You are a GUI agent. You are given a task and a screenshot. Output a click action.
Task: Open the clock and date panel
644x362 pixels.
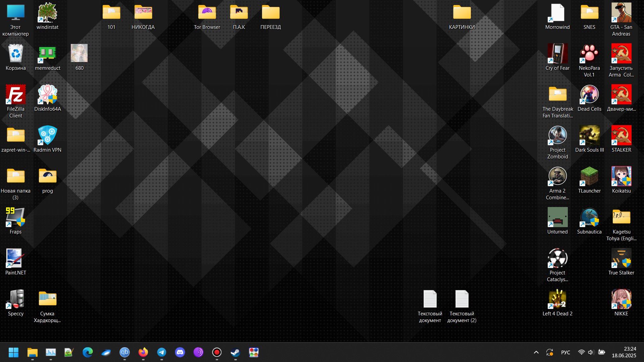tap(624, 352)
